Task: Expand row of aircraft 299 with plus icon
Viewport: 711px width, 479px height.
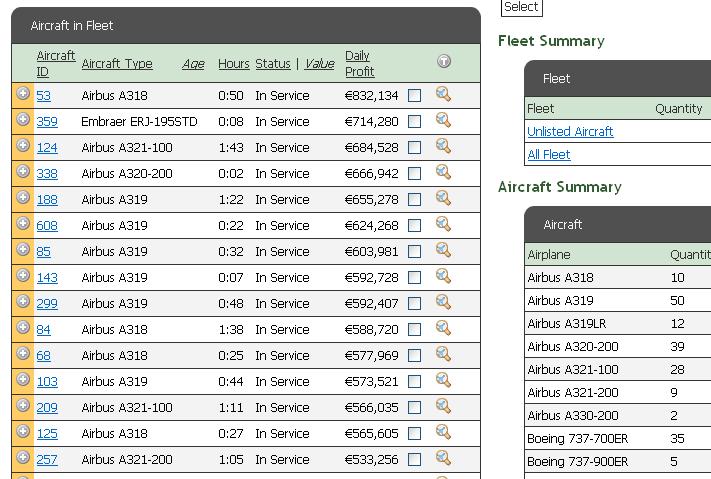Action: click(23, 301)
